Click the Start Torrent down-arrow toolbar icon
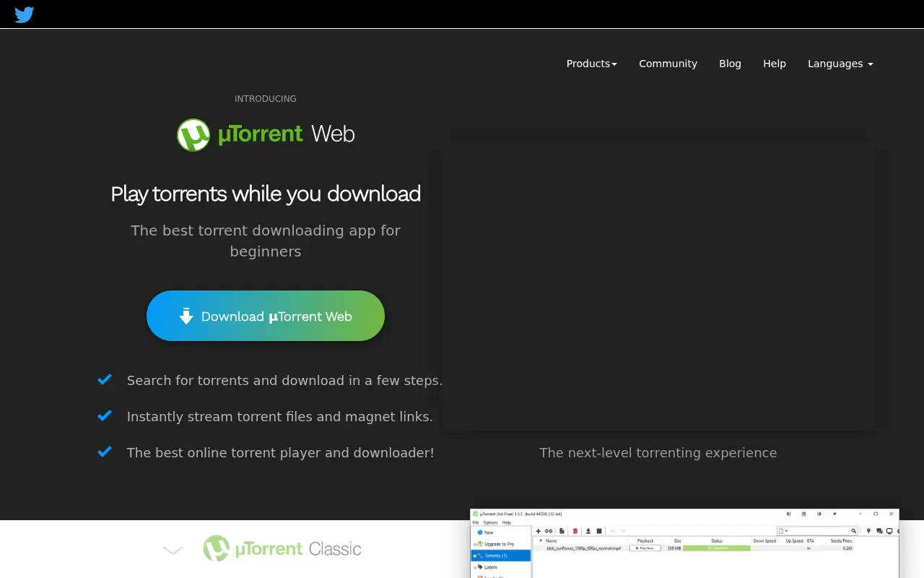Viewport: 924px width, 578px height. tap(588, 531)
